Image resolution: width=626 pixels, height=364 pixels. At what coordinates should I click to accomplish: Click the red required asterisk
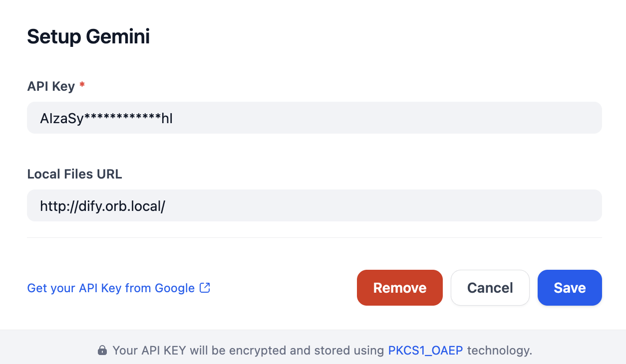click(82, 86)
